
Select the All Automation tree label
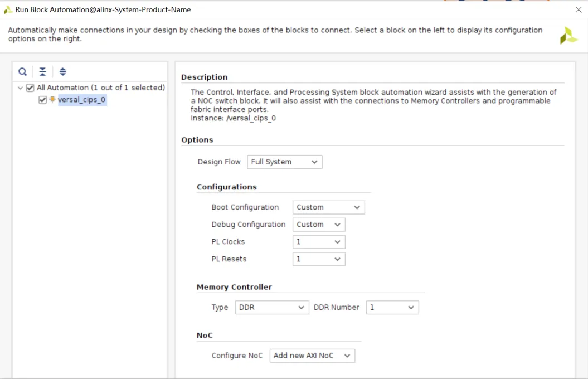click(x=100, y=88)
